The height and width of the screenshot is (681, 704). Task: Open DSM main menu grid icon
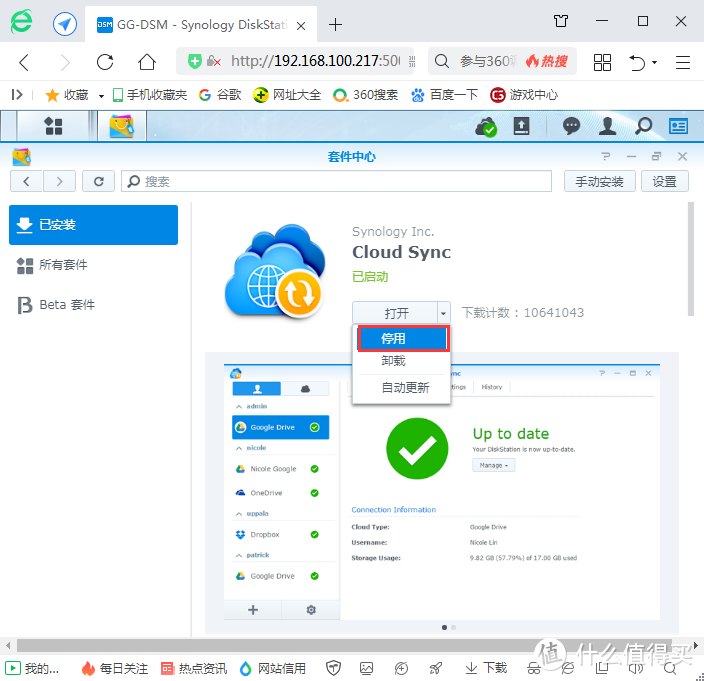[x=53, y=126]
